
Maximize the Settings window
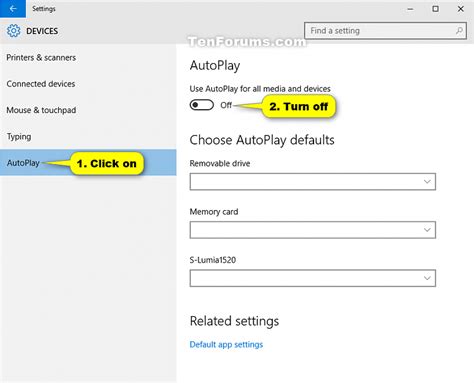coord(435,9)
